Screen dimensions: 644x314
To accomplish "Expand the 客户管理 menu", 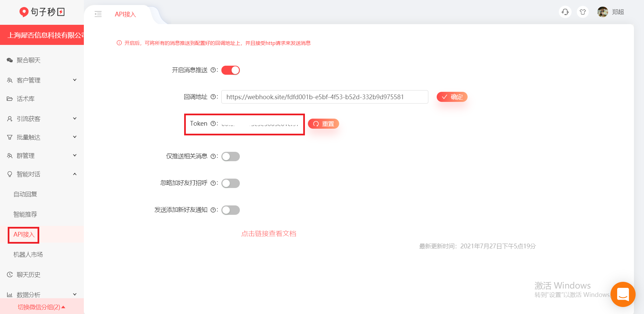I will [42, 80].
